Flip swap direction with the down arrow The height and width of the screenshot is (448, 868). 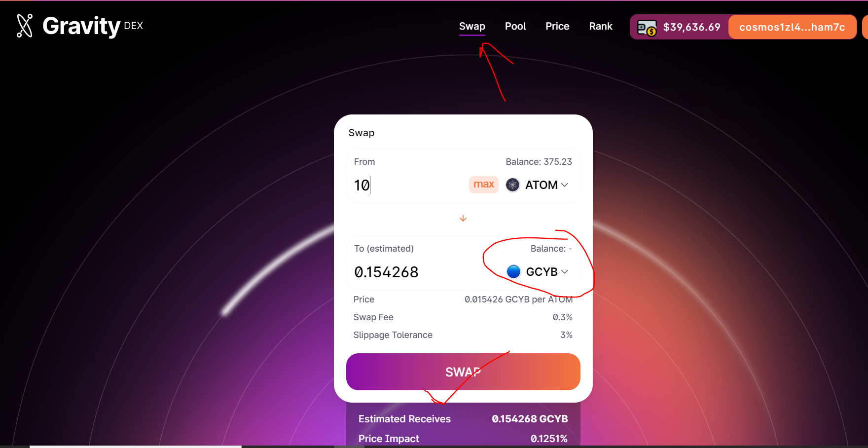[463, 218]
